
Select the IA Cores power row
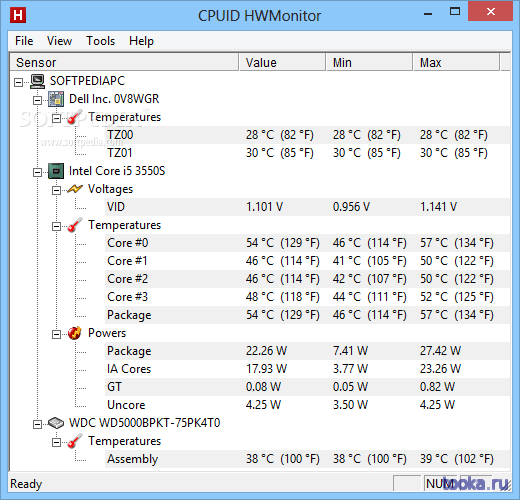point(307,369)
